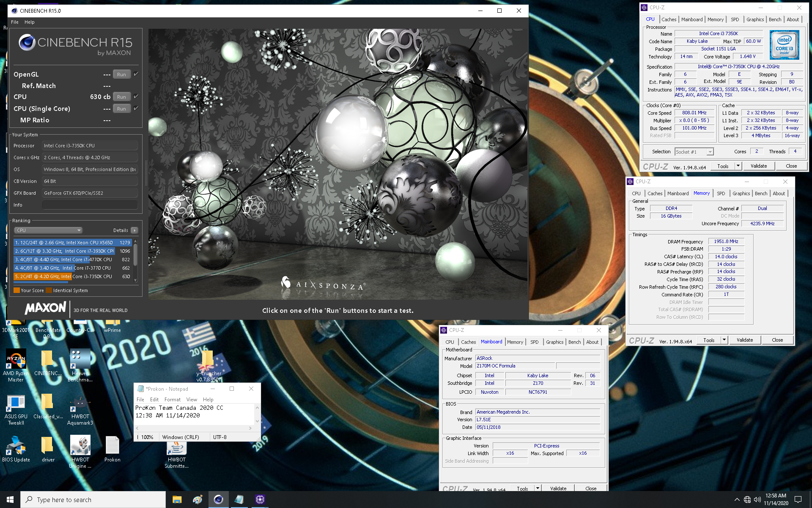
Task: Open the paint-palette app in taskbar
Action: (x=198, y=500)
